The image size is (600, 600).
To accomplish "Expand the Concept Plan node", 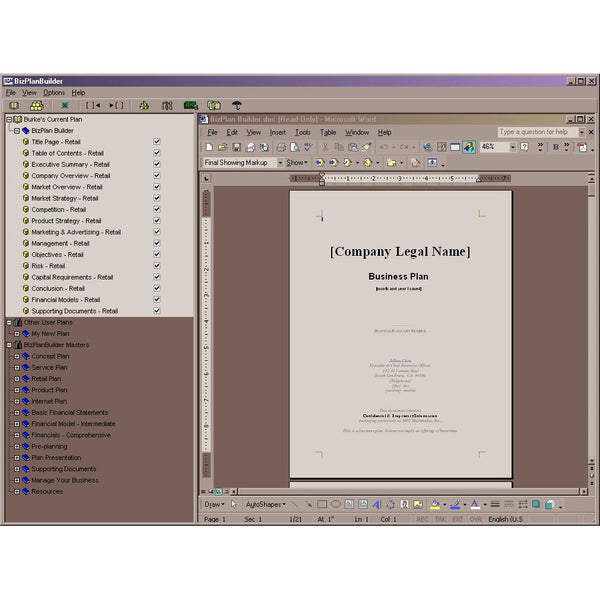I will point(17,356).
